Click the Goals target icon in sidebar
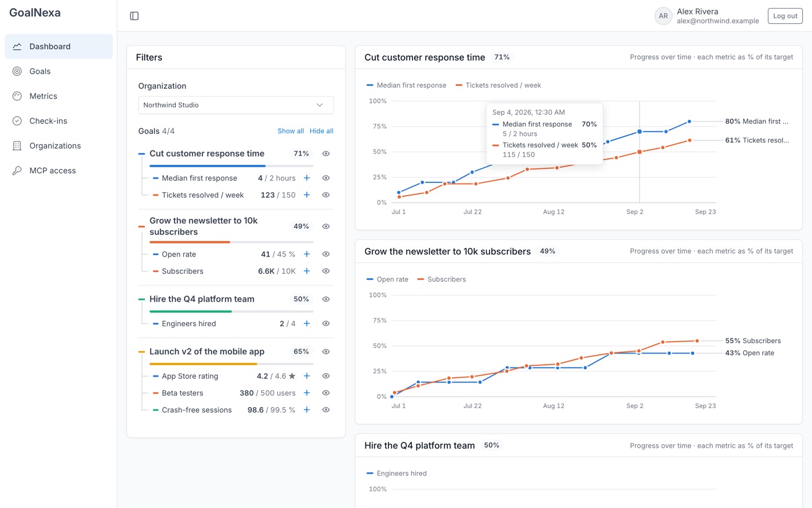 [x=17, y=71]
